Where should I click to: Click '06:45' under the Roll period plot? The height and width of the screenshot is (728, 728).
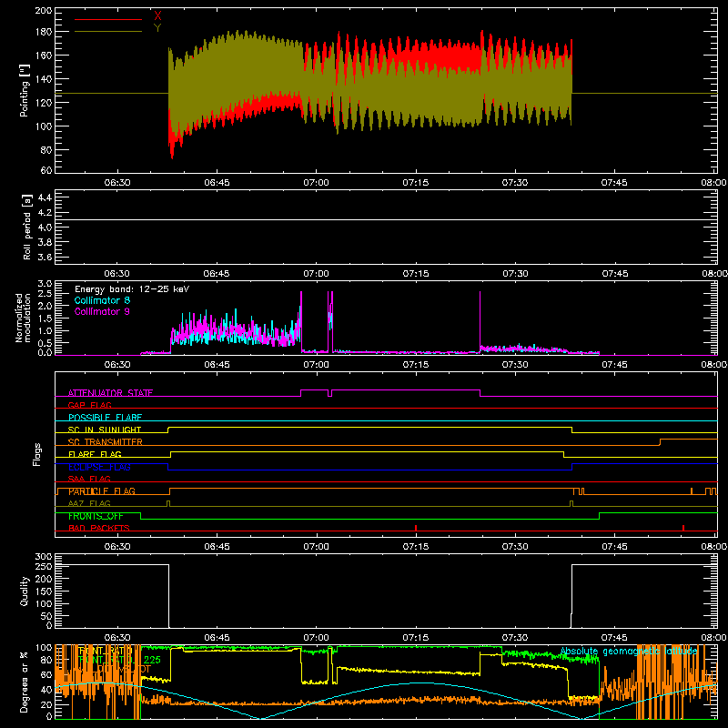[217, 274]
